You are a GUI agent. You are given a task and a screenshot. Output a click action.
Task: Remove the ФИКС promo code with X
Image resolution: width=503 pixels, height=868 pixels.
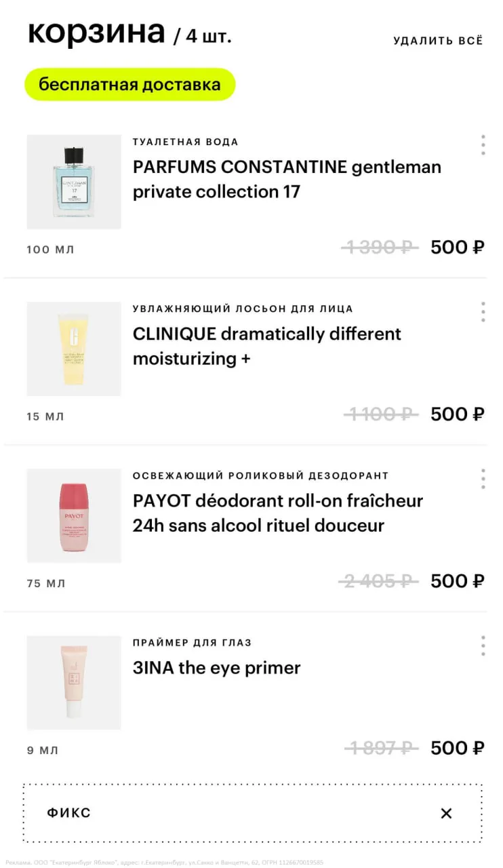pyautogui.click(x=446, y=813)
